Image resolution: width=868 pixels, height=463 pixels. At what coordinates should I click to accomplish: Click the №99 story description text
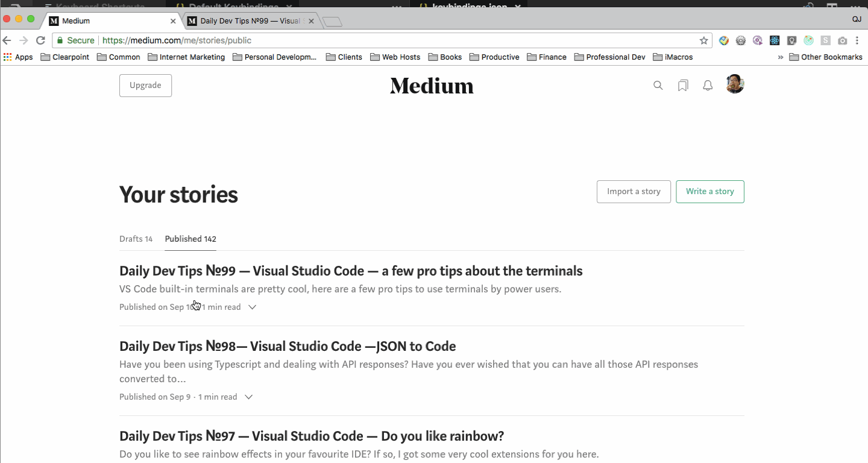pos(341,289)
